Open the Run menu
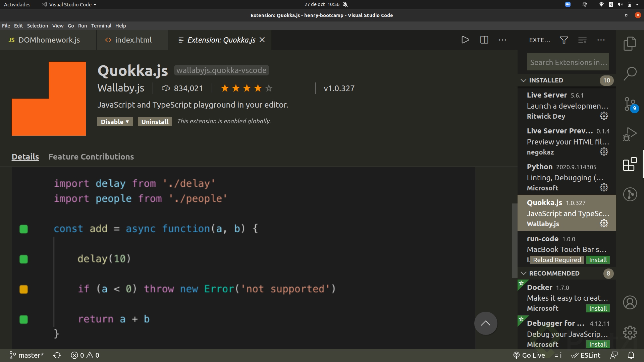This screenshot has height=362, width=644. (83, 26)
